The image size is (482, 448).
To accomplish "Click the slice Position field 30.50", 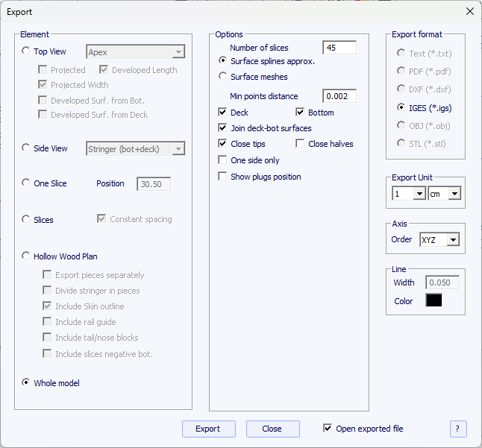I will point(154,184).
